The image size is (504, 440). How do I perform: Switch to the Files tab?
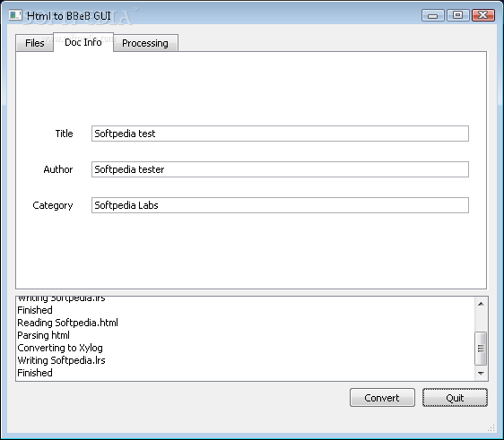click(35, 43)
